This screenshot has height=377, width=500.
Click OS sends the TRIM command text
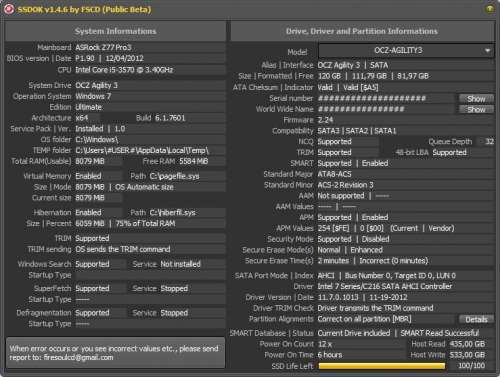(x=123, y=249)
